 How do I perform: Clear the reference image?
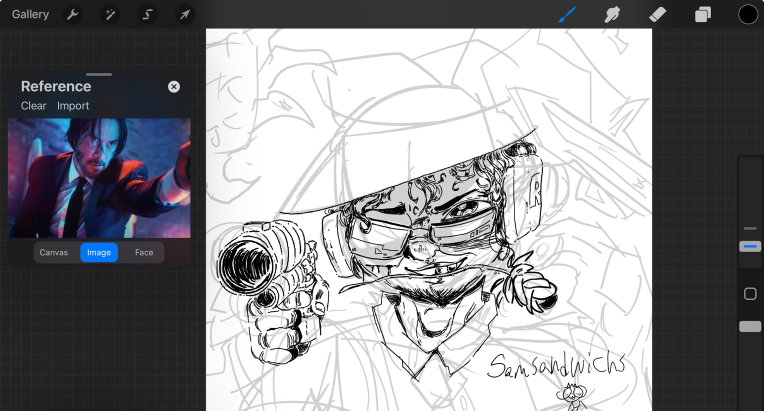pos(33,106)
